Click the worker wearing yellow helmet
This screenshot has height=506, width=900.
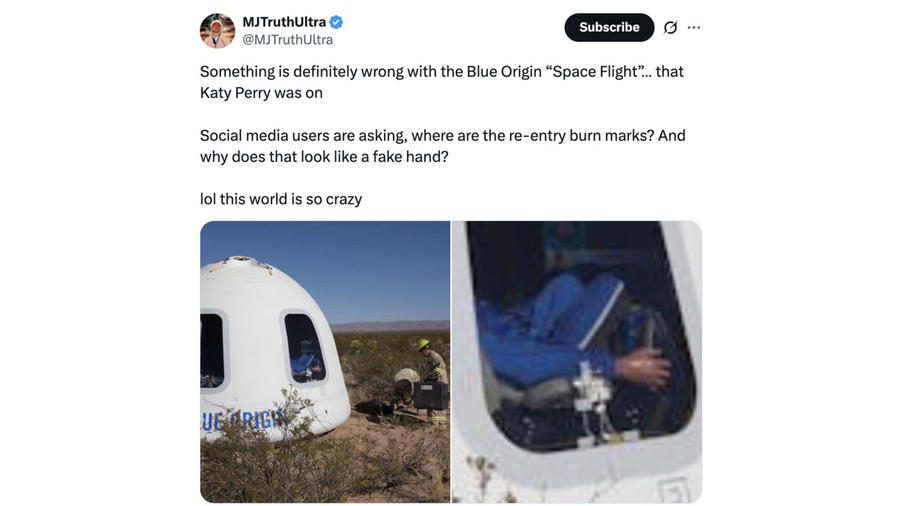click(x=435, y=379)
